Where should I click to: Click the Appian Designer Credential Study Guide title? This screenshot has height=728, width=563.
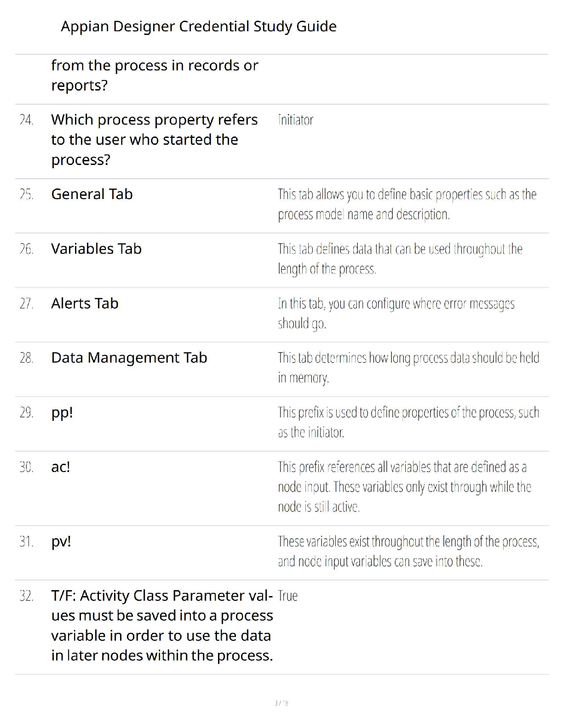pos(198,27)
